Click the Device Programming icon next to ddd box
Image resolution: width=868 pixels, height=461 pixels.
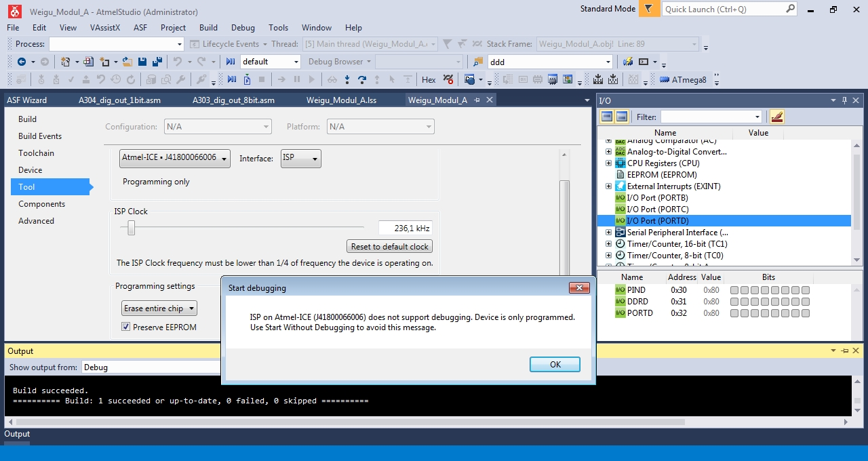point(628,62)
